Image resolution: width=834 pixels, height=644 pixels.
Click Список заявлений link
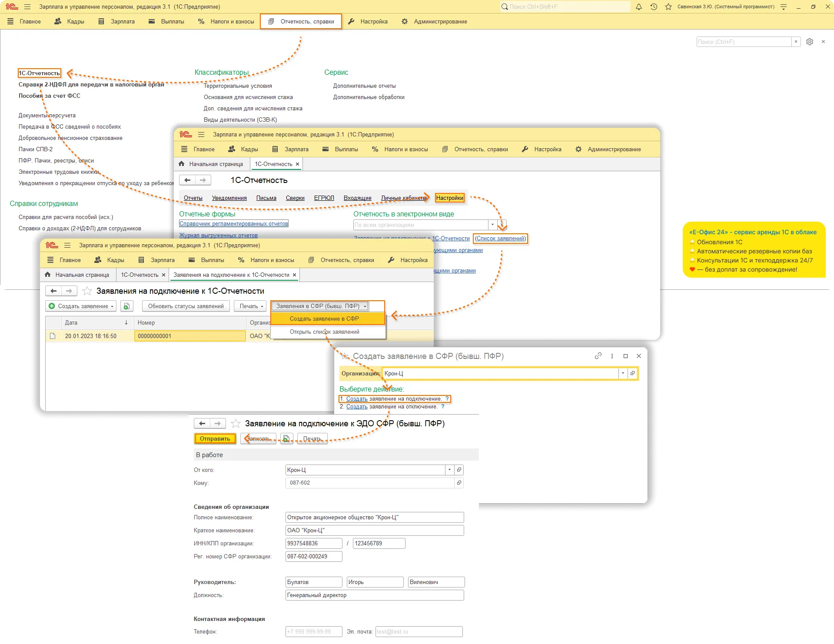pyautogui.click(x=500, y=239)
